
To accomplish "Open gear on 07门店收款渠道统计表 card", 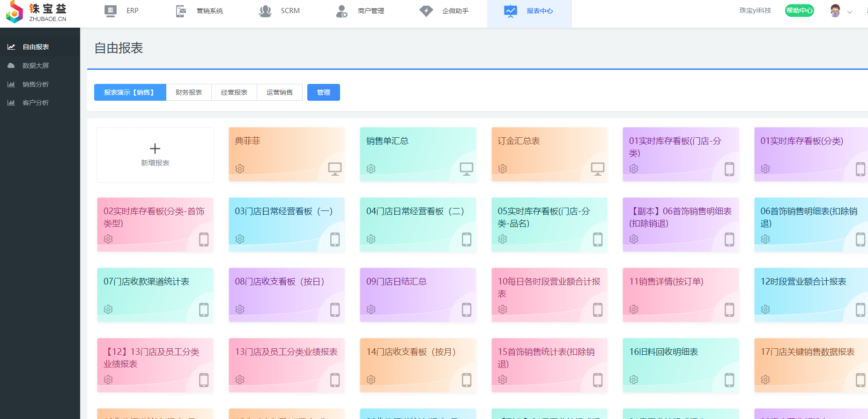I will click(x=108, y=309).
